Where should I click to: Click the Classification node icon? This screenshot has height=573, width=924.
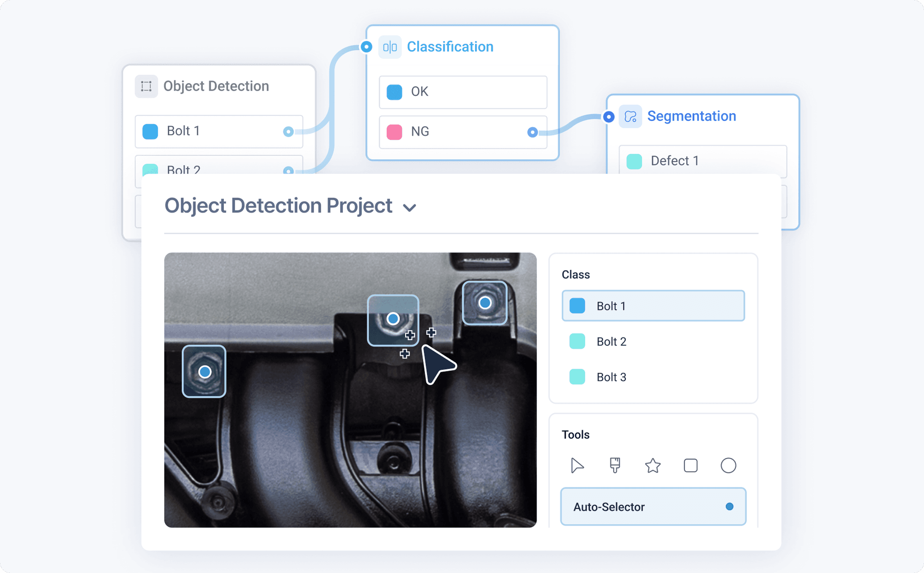390,46
